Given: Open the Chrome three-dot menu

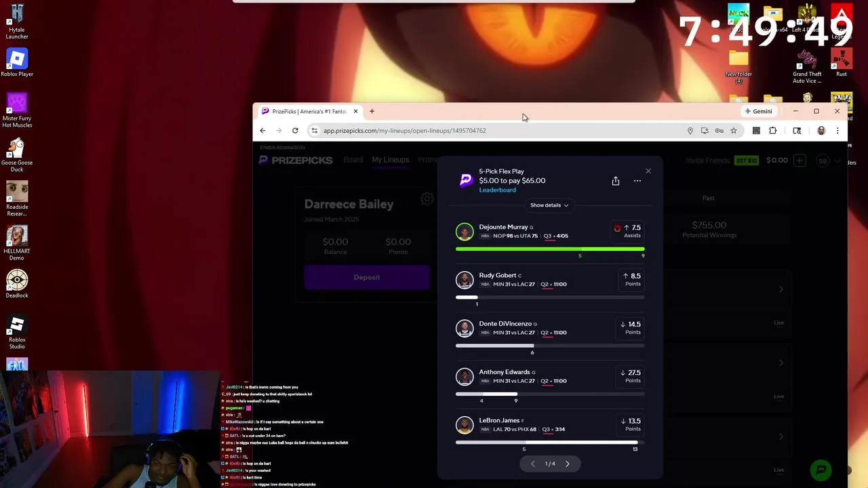Looking at the screenshot, I should pos(837,130).
